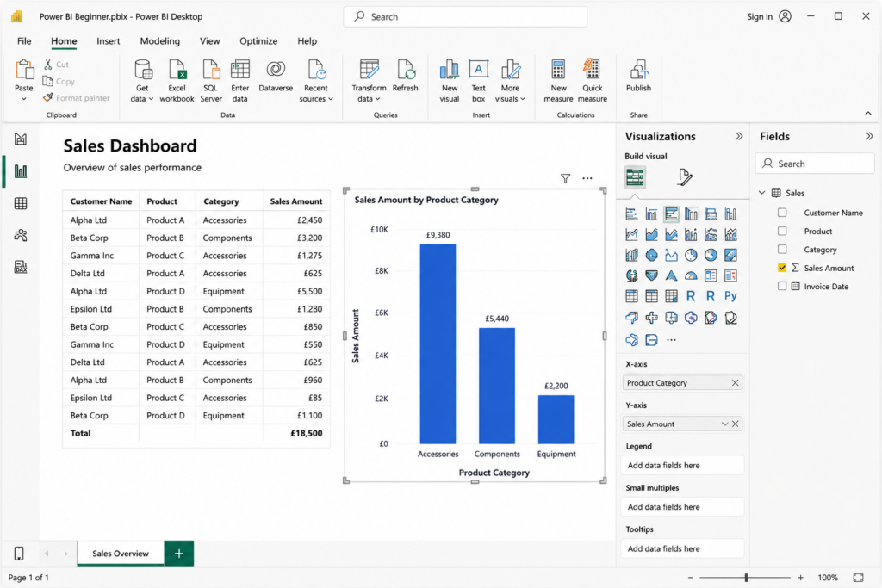Select the Sales Overview page tab

click(121, 554)
